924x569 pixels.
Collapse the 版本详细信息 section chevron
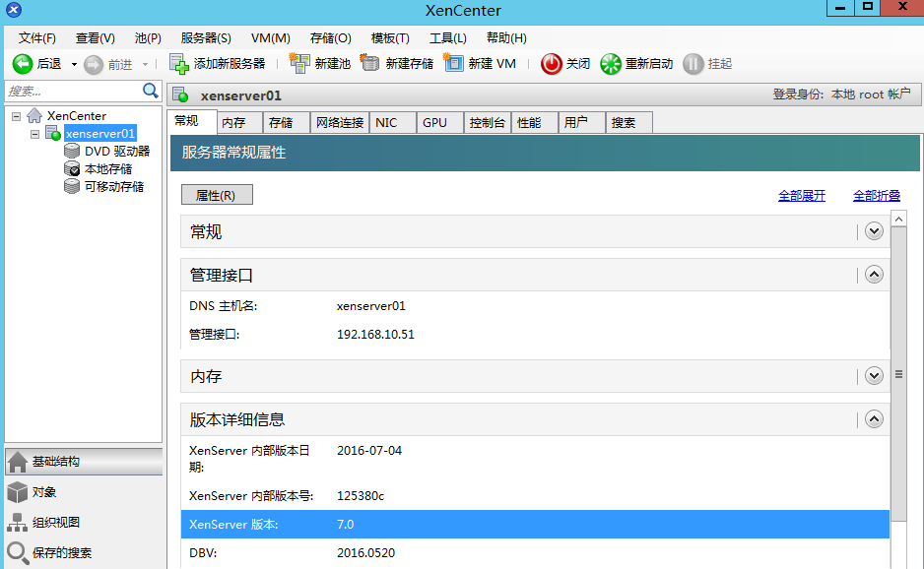coord(874,418)
